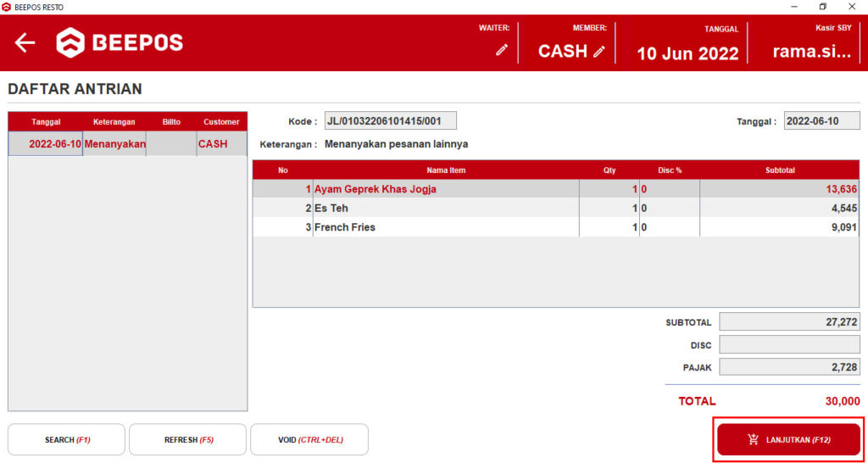The image size is (868, 463).
Task: Open the rama.si... Kasir SBY user panel
Action: tap(811, 44)
